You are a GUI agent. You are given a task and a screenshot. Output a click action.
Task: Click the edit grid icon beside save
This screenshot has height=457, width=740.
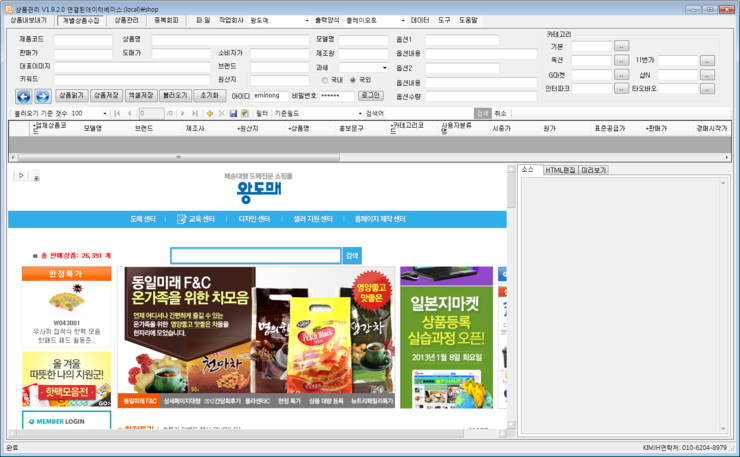[245, 113]
